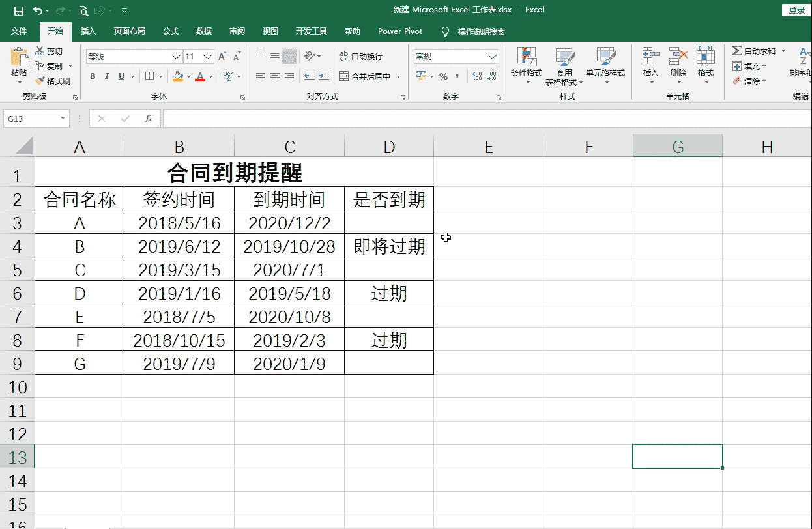Click the select all corner triangle
812x529 pixels.
point(24,146)
